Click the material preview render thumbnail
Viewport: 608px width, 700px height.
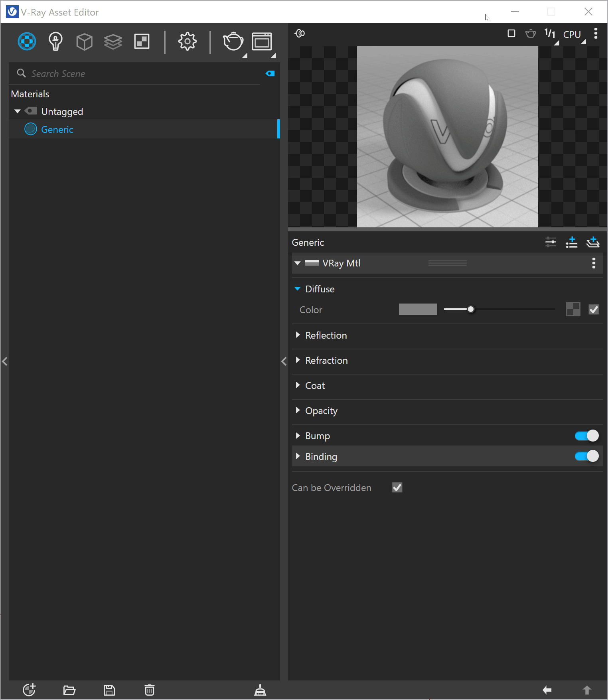pos(447,137)
